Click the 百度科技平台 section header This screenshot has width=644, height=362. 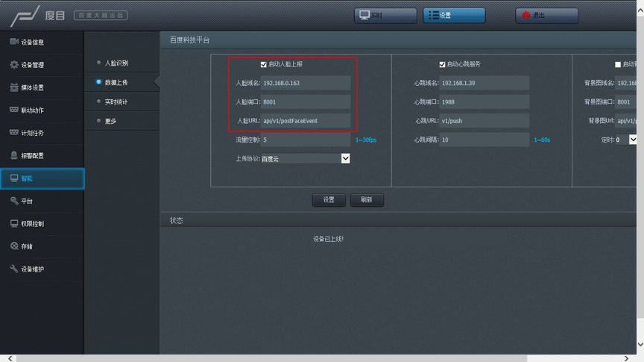pyautogui.click(x=190, y=40)
